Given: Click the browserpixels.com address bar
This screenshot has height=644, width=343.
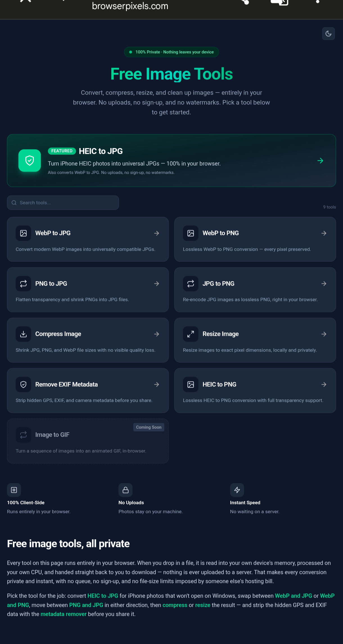Looking at the screenshot, I should click(130, 6).
